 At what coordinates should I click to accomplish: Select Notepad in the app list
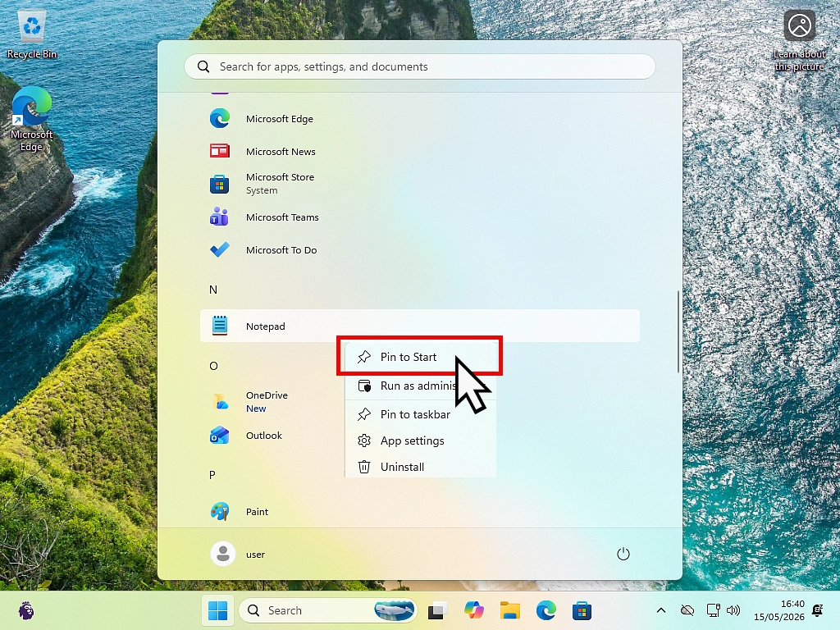click(x=419, y=326)
